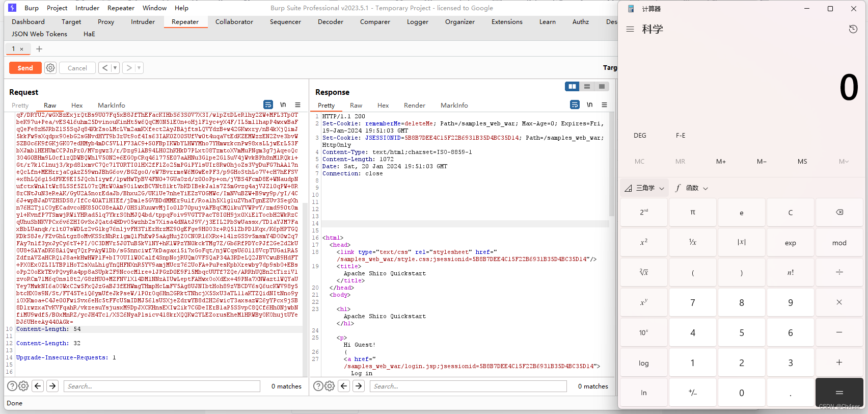Jump to next Response search match
This screenshot has width=868, height=414.
[x=359, y=386]
